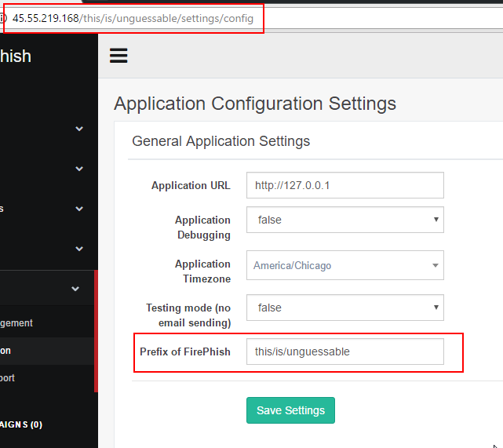Expand the fourth sidebar section chevron

coord(79,249)
